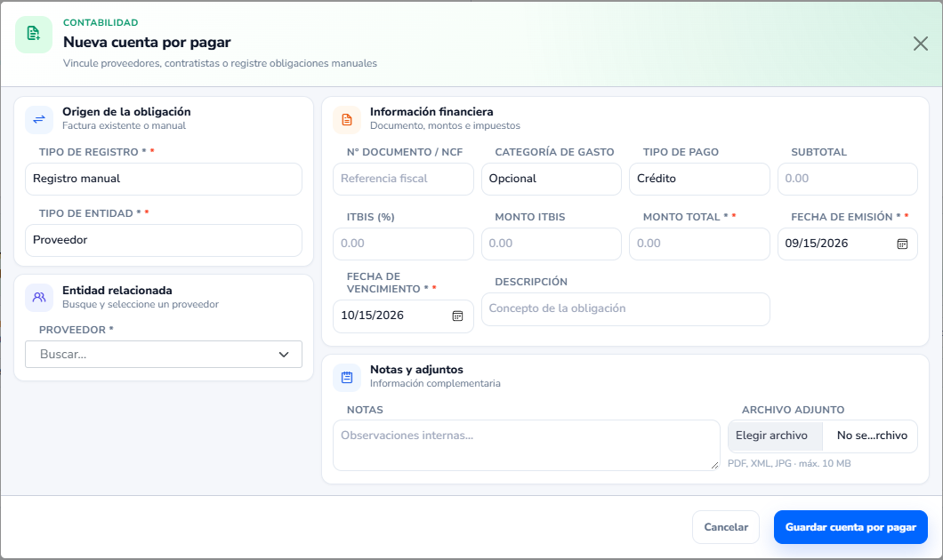Close the Nueva cuenta por pagar dialog

pyautogui.click(x=920, y=44)
